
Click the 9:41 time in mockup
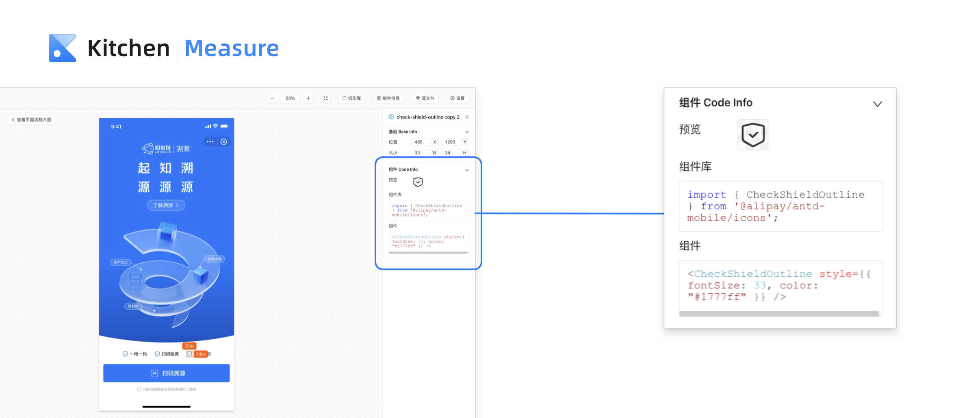tap(116, 127)
